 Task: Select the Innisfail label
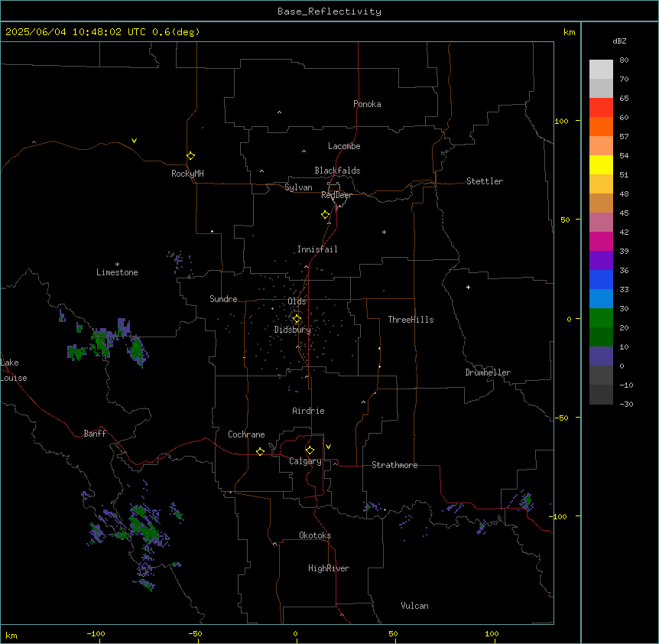coord(317,249)
